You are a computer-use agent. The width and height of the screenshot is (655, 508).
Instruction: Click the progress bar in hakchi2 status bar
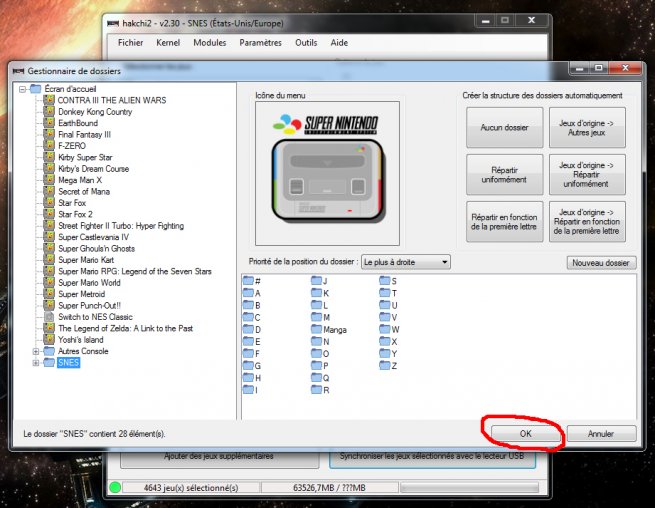(x=470, y=488)
